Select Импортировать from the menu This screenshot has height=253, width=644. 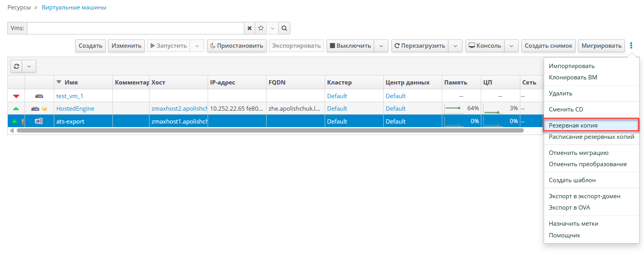point(572,66)
